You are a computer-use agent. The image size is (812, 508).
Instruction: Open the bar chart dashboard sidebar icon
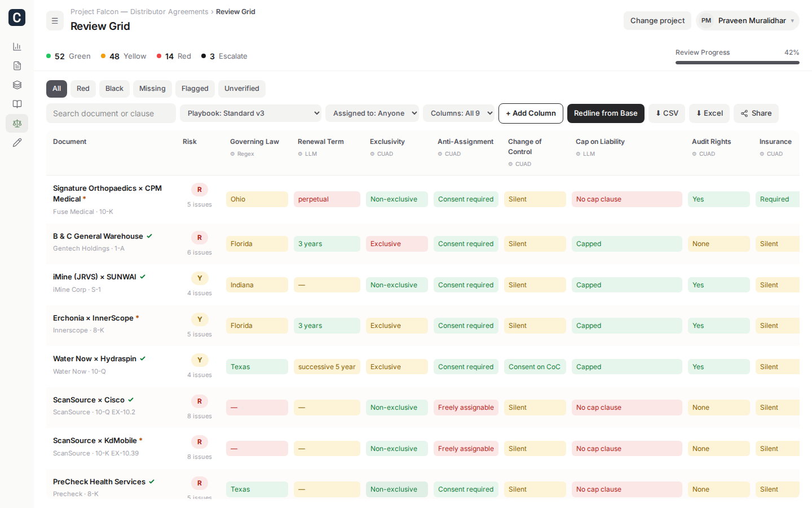coord(17,47)
